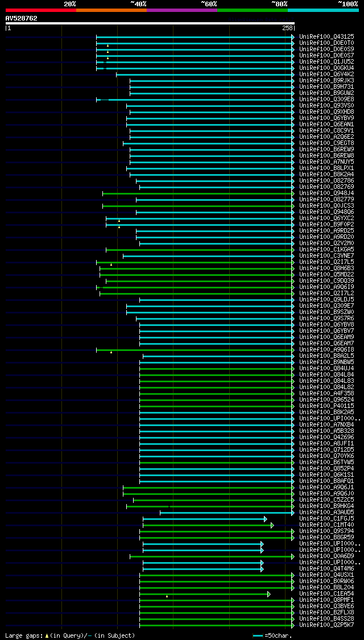Select the UniRef100_C3VNE7 label
Image resolution: width=364 pixels, height=640 pixels.
click(326, 256)
